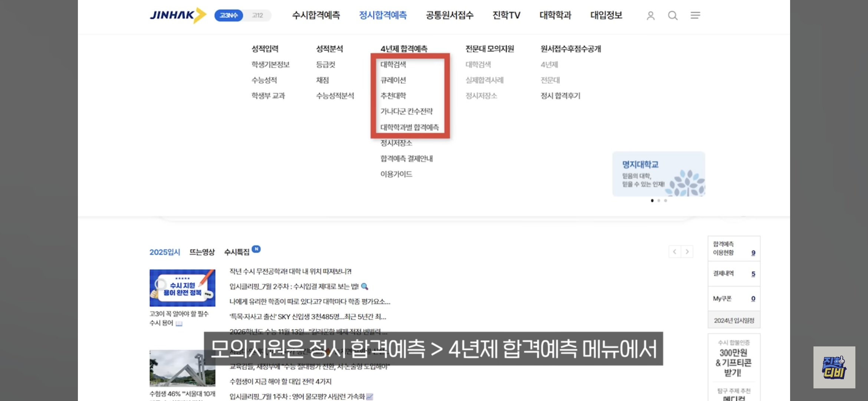
Task: Click the N badge beside 수시특집
Action: 256,249
